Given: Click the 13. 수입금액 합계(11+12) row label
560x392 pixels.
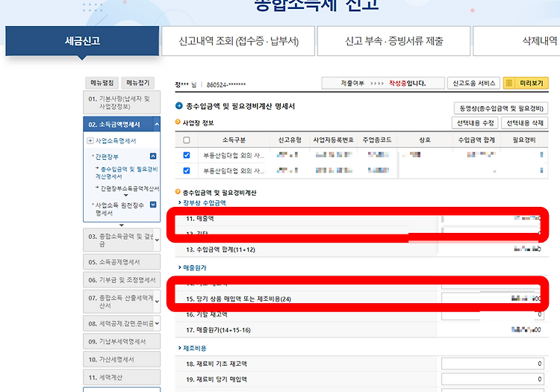Looking at the screenshot, I should pyautogui.click(x=220, y=249).
